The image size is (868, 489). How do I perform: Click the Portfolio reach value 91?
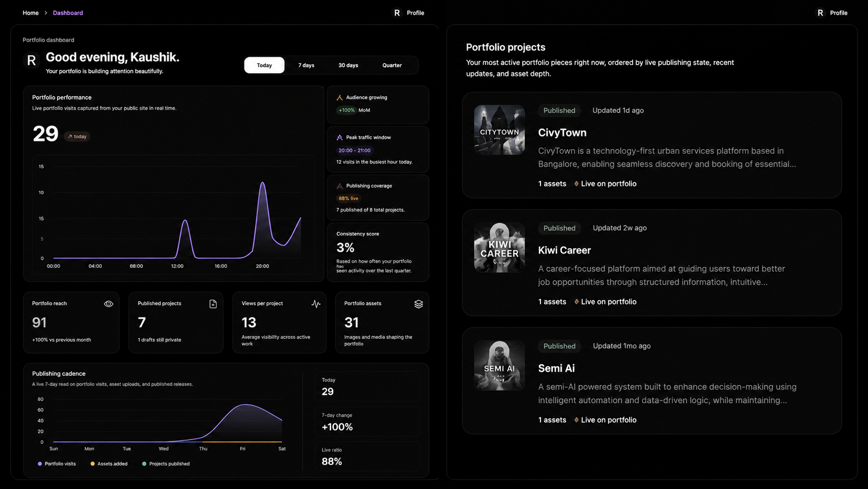[x=39, y=323]
